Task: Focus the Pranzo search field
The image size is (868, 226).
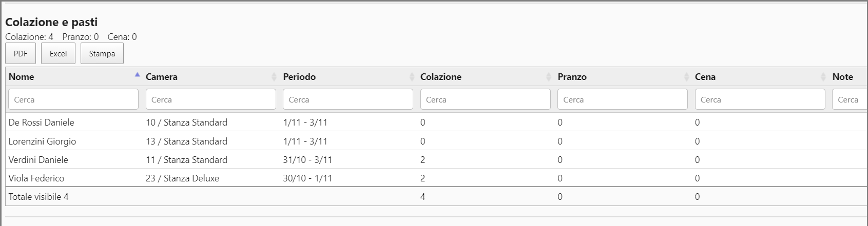Action: [x=622, y=99]
